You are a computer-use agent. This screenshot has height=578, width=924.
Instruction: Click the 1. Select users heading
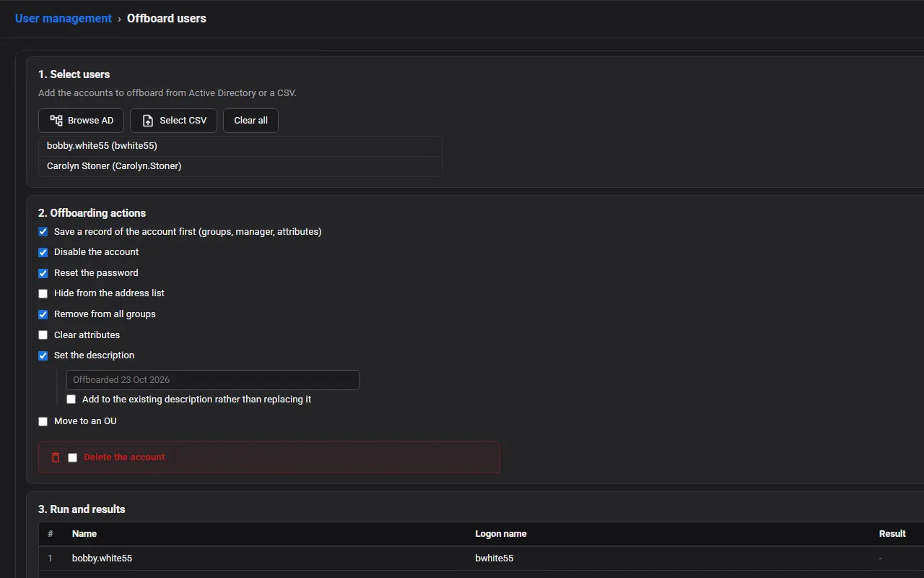[74, 74]
